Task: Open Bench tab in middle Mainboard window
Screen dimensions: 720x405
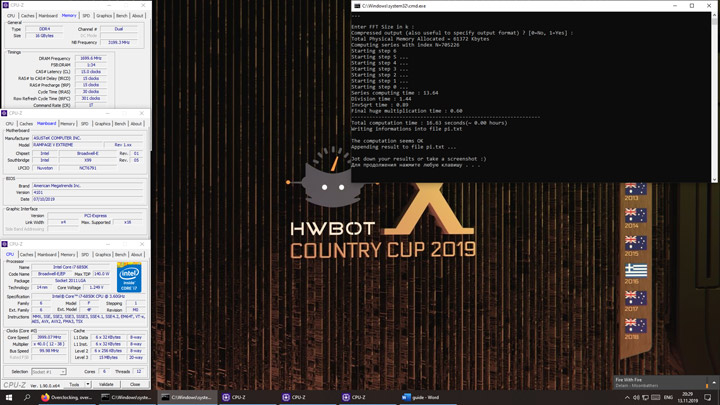Action: pyautogui.click(x=120, y=124)
